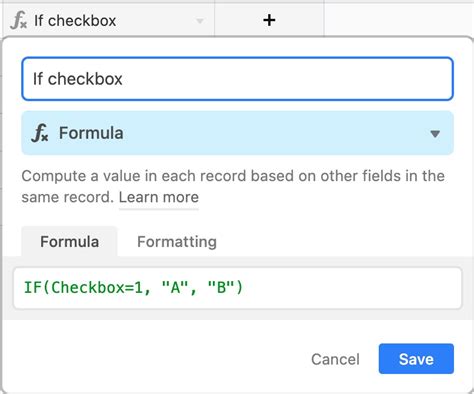Switch to the Formula tab

(x=69, y=242)
